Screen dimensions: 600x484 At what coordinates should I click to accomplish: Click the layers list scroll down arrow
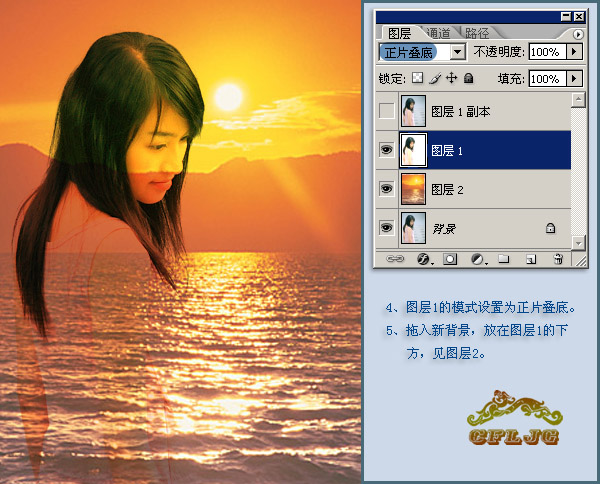[x=579, y=243]
